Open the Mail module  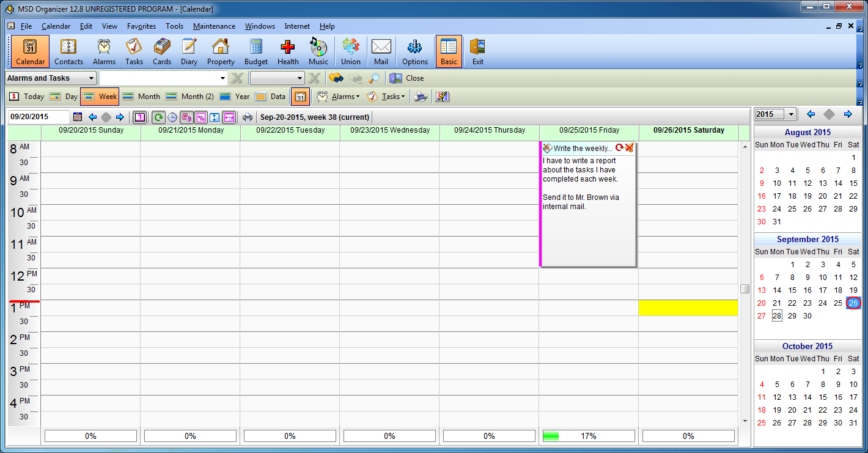[x=381, y=51]
